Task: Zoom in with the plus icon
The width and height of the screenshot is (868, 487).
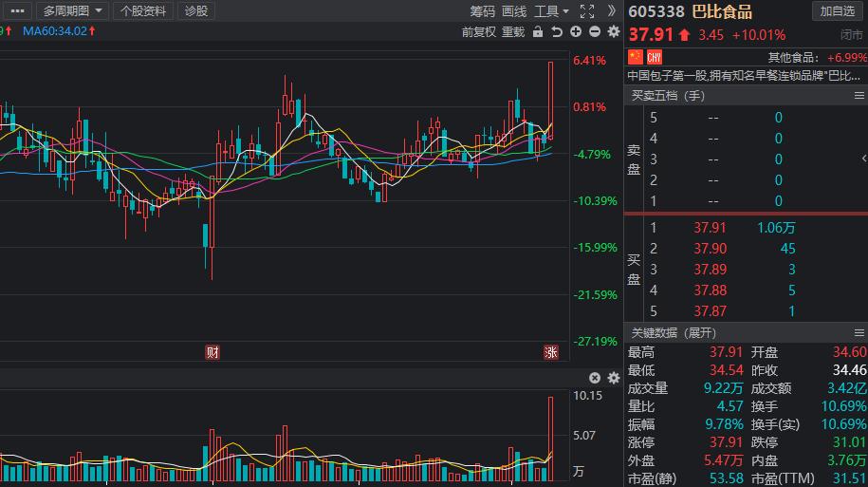Action: [576, 31]
